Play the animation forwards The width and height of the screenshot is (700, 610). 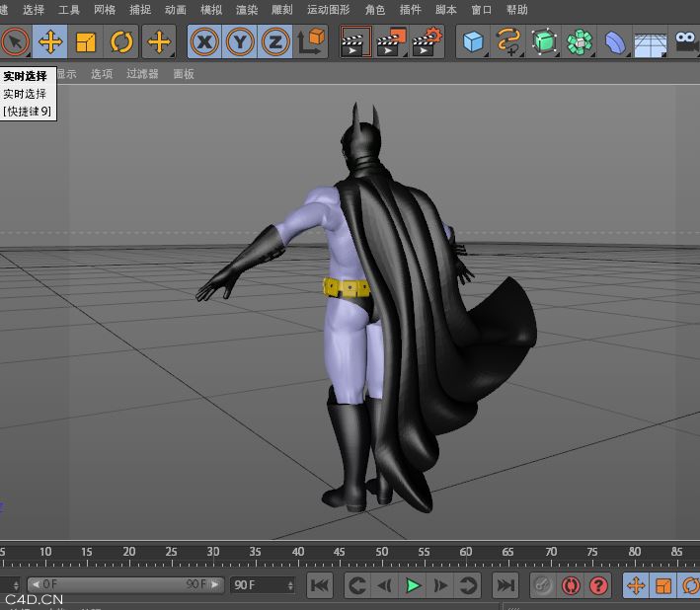point(413,585)
